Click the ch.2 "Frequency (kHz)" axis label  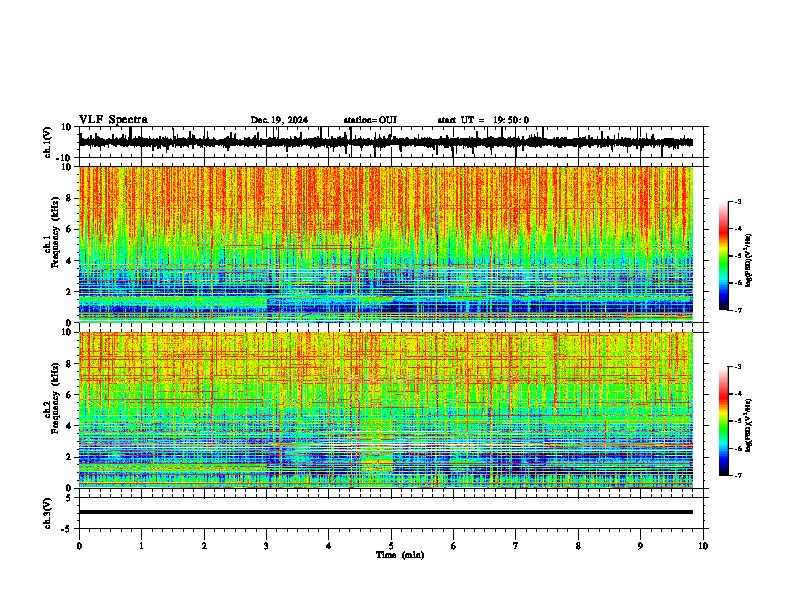point(55,398)
